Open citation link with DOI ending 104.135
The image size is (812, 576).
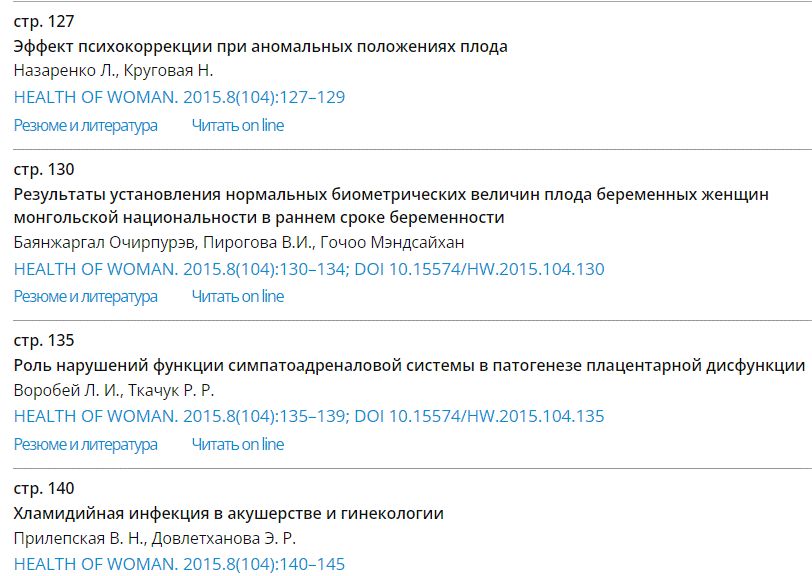[x=309, y=416]
